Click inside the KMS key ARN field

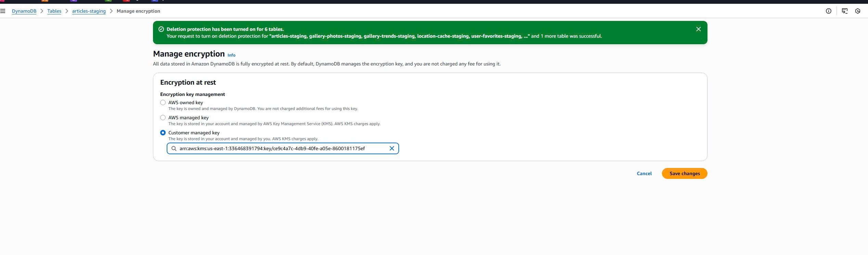click(x=283, y=148)
